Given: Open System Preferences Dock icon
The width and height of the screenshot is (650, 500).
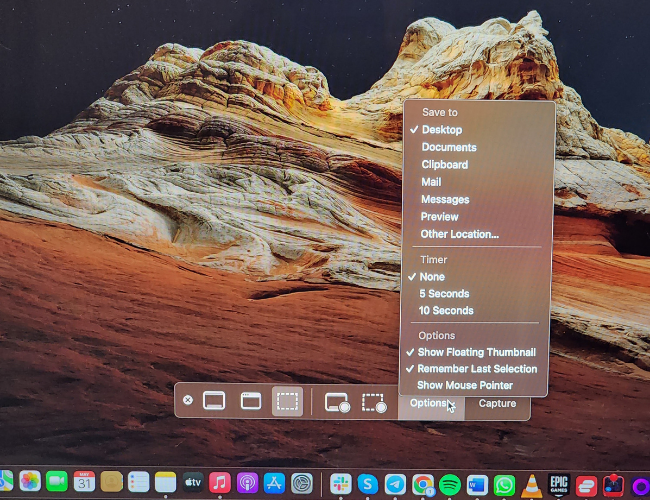Looking at the screenshot, I should pyautogui.click(x=302, y=483).
